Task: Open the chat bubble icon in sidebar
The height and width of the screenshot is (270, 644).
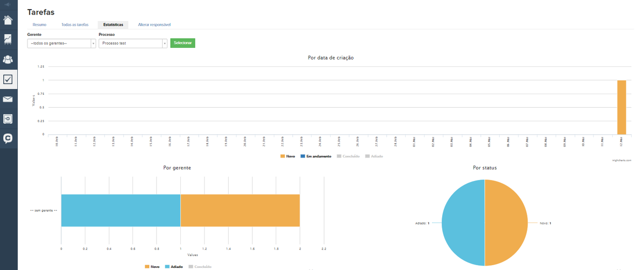Action: point(8,138)
